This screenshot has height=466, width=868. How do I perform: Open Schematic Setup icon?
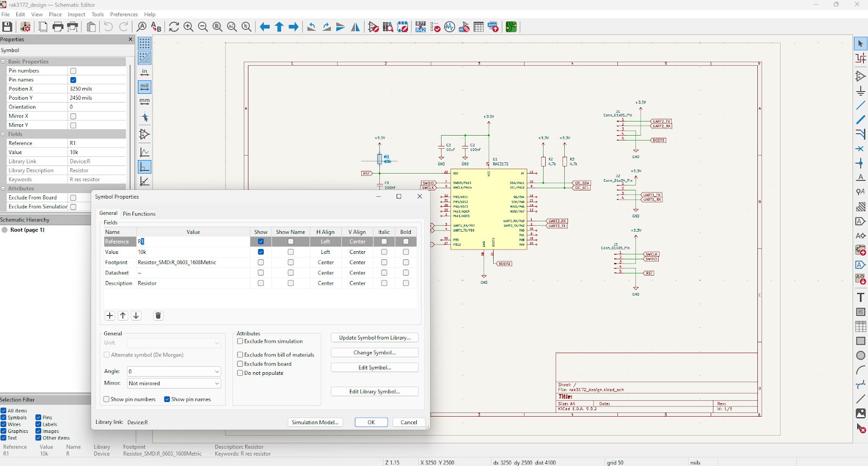click(x=25, y=27)
